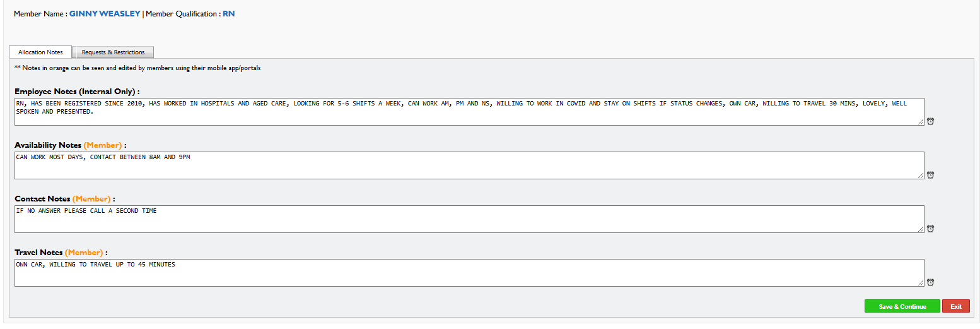Click the RN member qualification text
The image size is (980, 329).
[229, 14]
